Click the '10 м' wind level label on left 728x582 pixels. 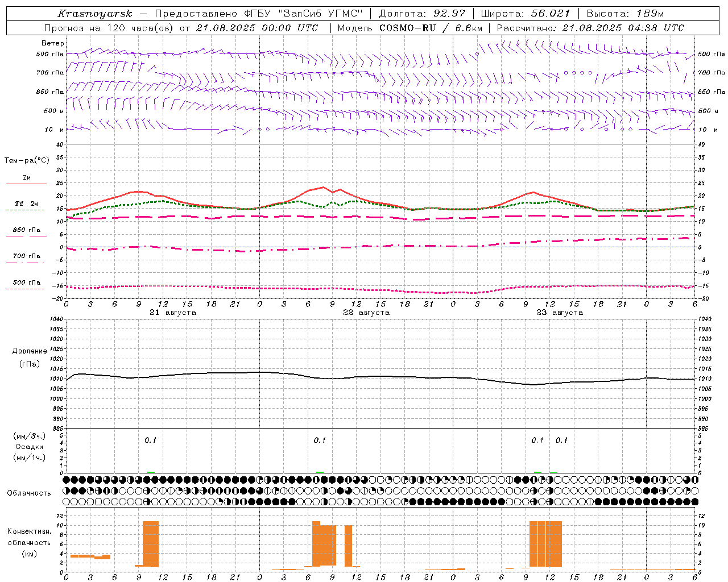54,130
